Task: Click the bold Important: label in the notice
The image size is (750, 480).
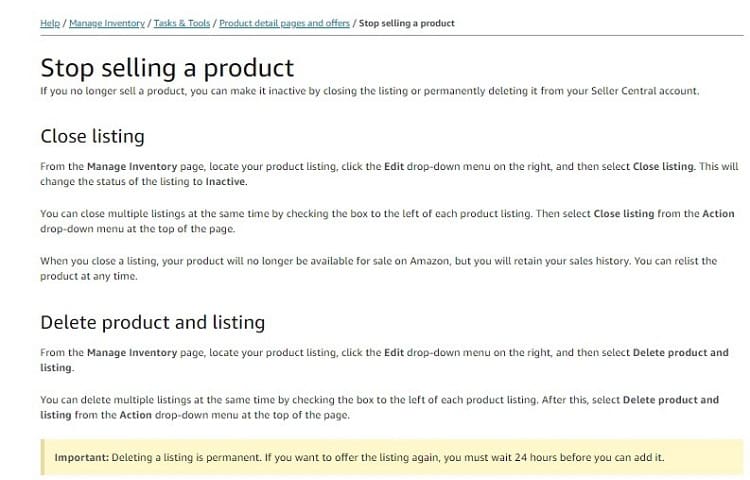Action: pyautogui.click(x=82, y=457)
